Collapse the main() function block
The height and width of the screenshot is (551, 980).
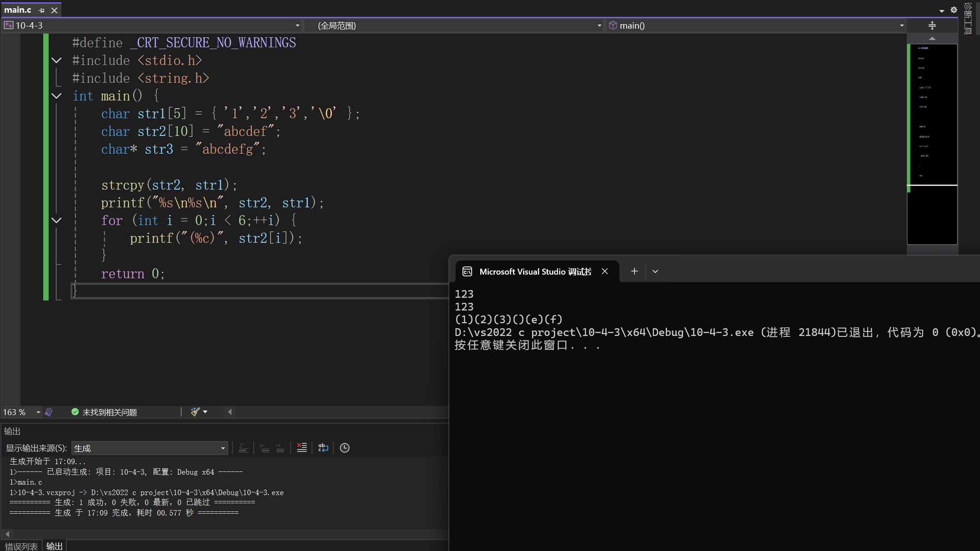coord(56,96)
